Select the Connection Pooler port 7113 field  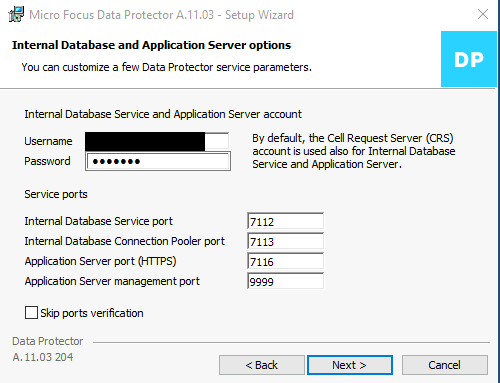285,241
